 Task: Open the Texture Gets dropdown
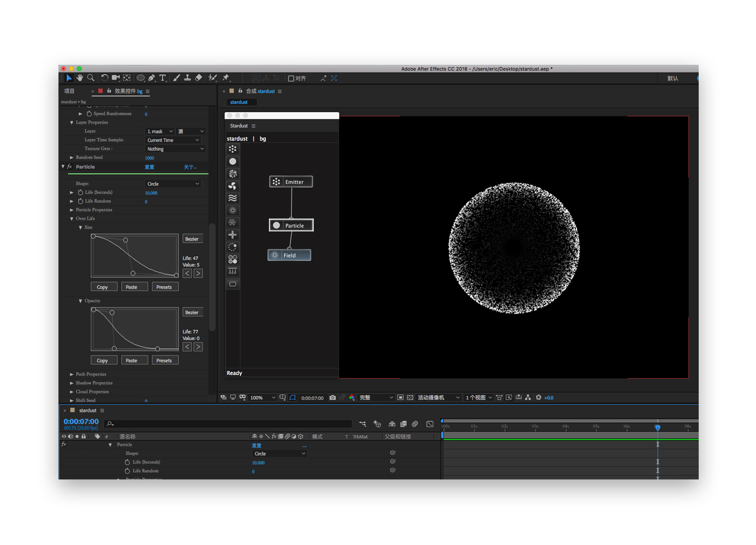(x=175, y=149)
